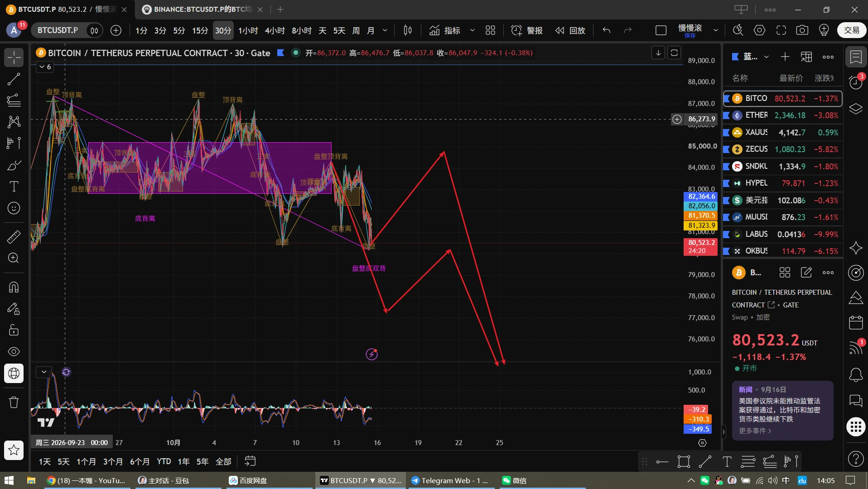This screenshot has height=489, width=868.
Task: Click the 交易 trade button
Action: (x=851, y=30)
